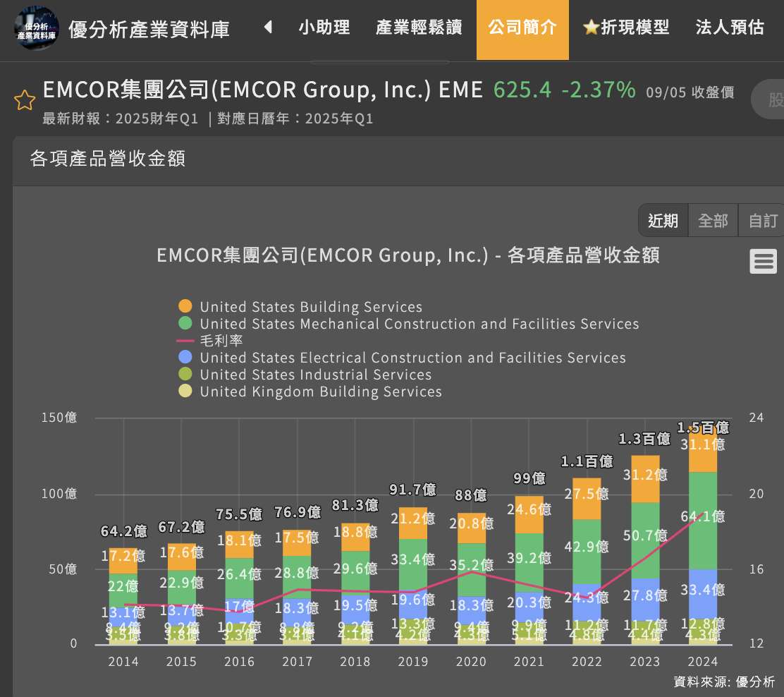
Task: Choose the 自訂 custom range button
Action: (x=761, y=220)
